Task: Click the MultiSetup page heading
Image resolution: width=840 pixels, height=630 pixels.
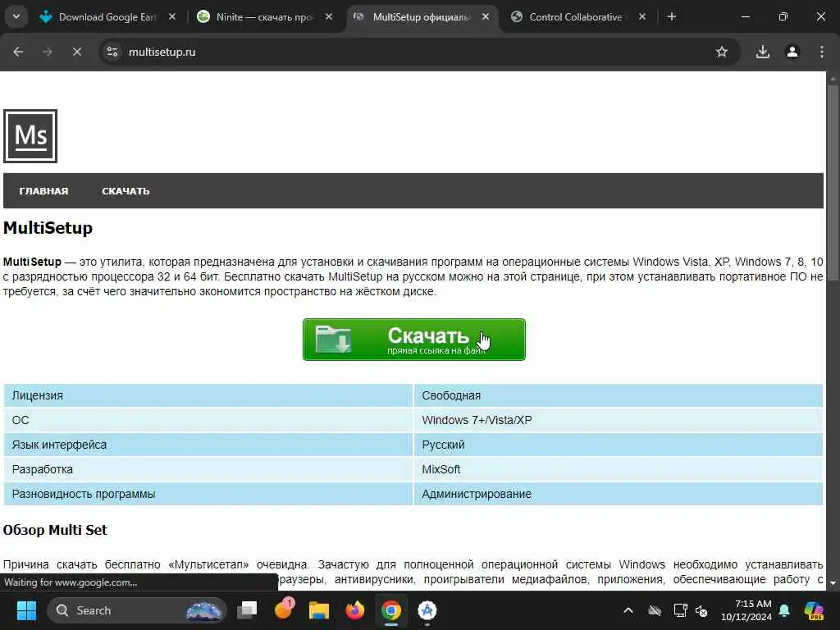Action: [48, 228]
